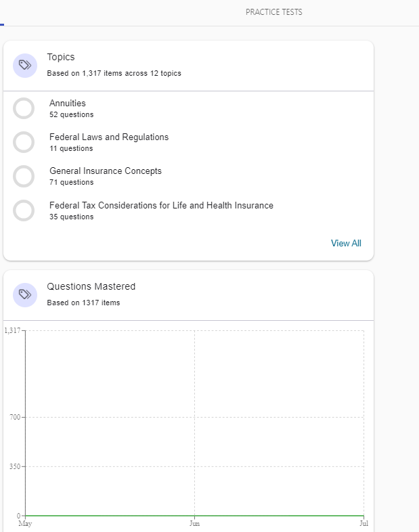Click the Annuities progress circle
Viewport: 419px width, 532px height.
(x=24, y=108)
